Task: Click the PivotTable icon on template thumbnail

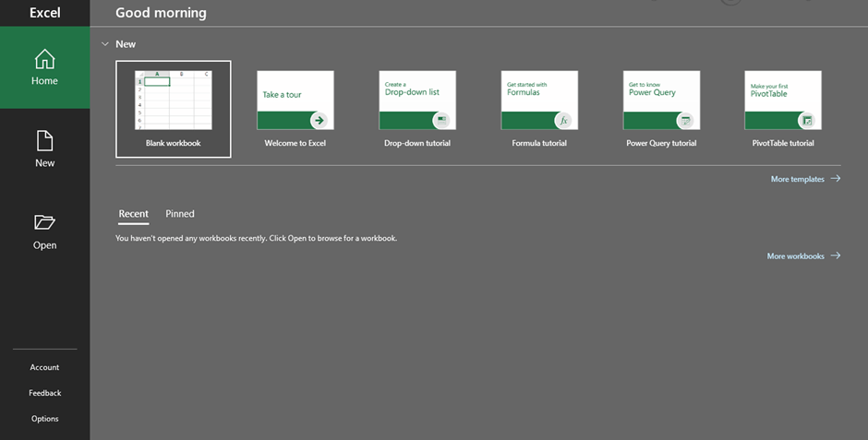Action: 806,120
